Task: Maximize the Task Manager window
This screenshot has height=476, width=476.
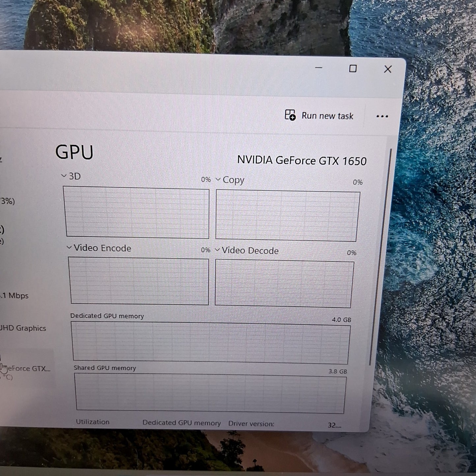Action: click(353, 69)
